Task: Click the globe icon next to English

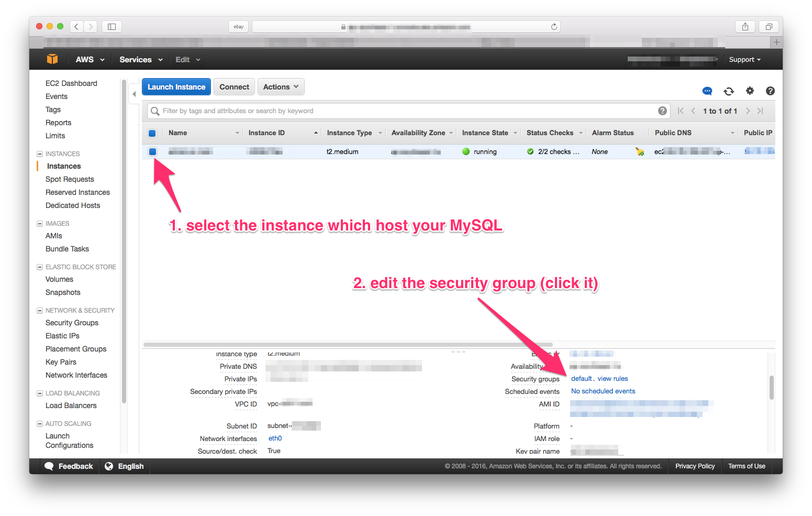Action: tap(109, 466)
